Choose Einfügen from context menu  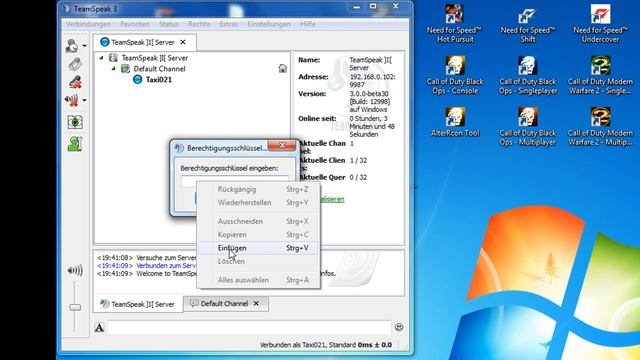tap(258, 248)
